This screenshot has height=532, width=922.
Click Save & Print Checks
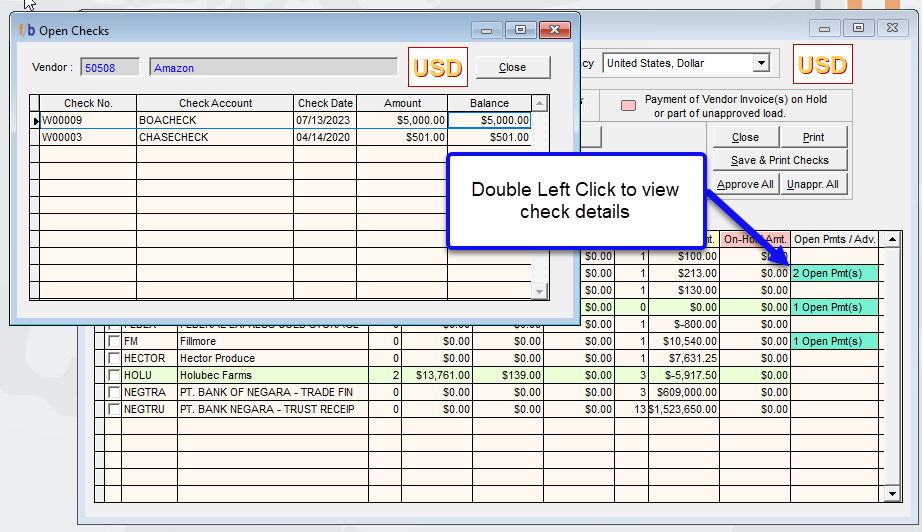click(x=779, y=160)
